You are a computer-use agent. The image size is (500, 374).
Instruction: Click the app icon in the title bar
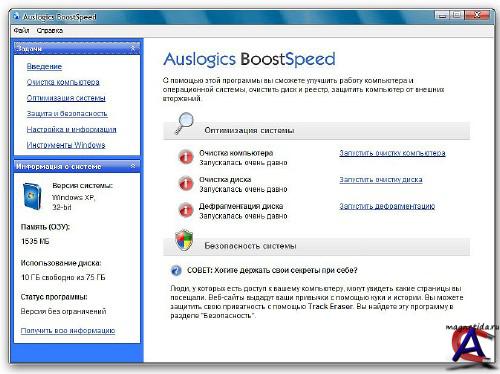pos(16,16)
